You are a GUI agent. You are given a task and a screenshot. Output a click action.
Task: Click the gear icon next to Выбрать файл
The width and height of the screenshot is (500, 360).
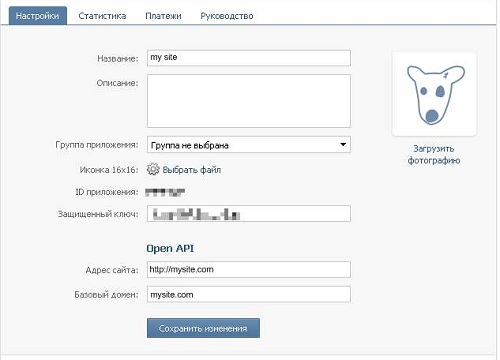153,169
